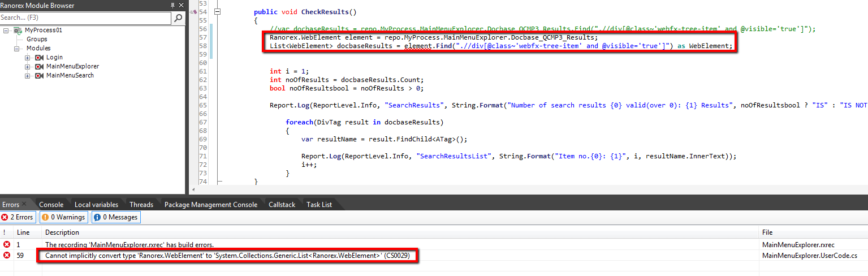Click the 'Ranorex.WebElement element' code line

(434, 37)
